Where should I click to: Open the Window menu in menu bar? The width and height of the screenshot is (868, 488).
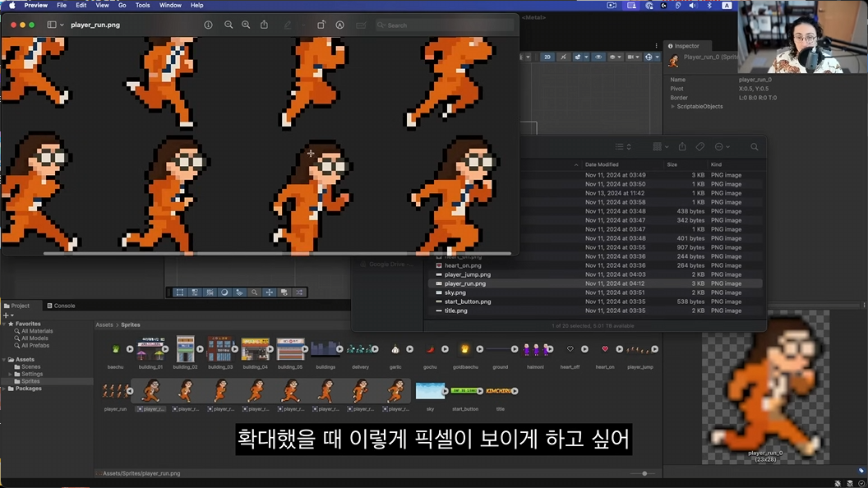[170, 5]
